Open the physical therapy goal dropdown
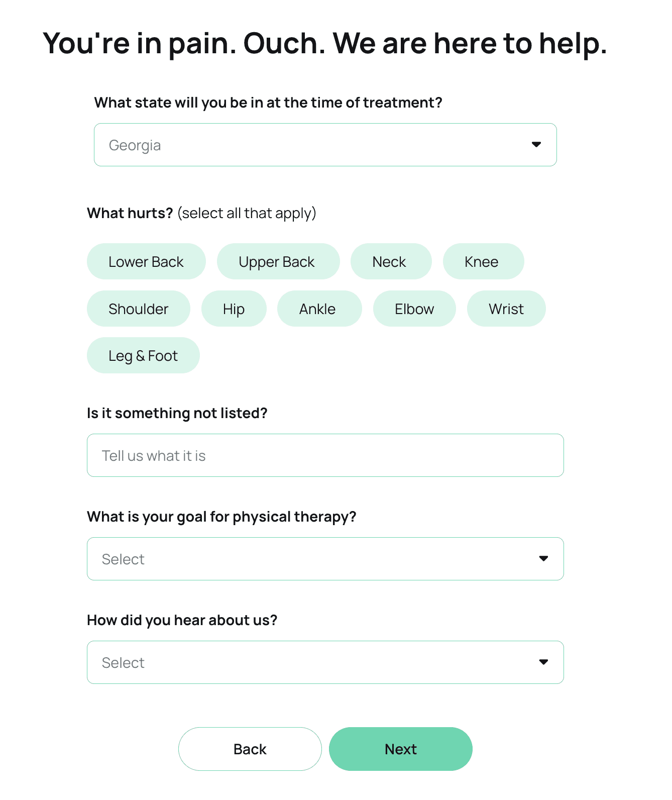The height and width of the screenshot is (800, 672). tap(325, 558)
